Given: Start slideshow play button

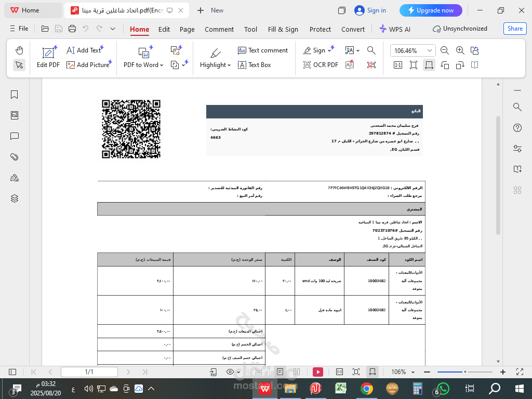Looking at the screenshot, I should pyautogui.click(x=318, y=372).
